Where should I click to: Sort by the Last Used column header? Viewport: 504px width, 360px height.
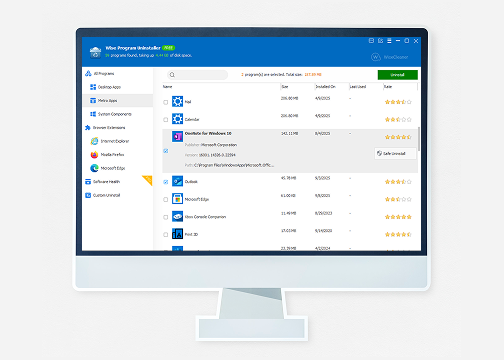tap(358, 87)
